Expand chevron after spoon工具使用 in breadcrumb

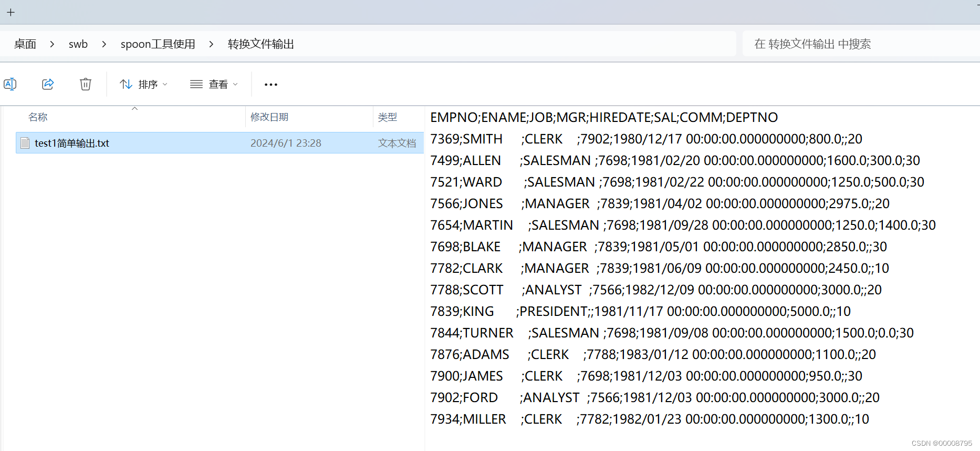211,44
